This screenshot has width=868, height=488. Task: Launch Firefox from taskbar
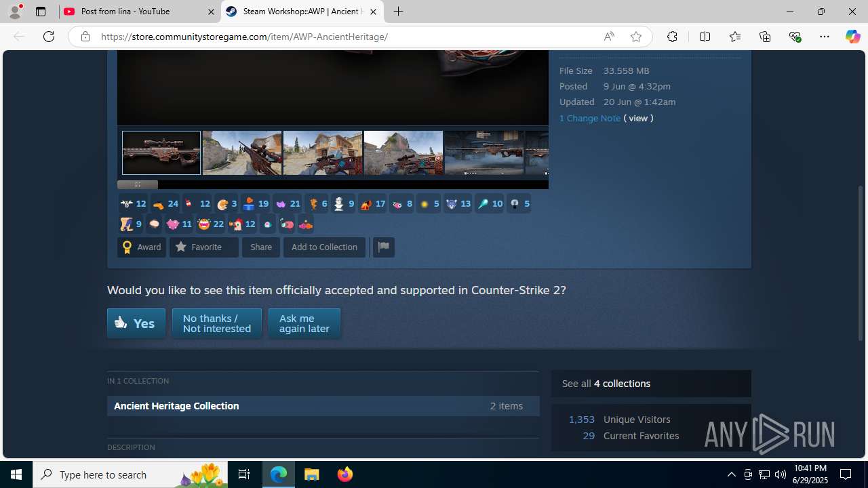coord(345,474)
